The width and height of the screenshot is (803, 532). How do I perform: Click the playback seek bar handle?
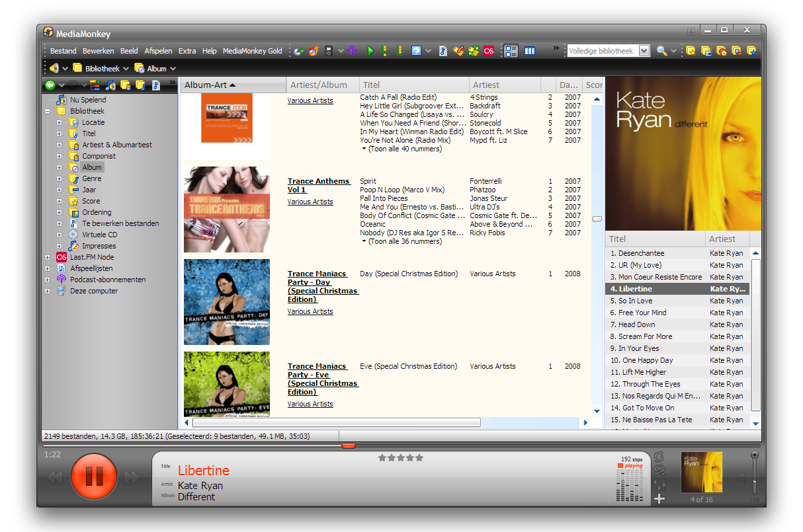[x=349, y=446]
